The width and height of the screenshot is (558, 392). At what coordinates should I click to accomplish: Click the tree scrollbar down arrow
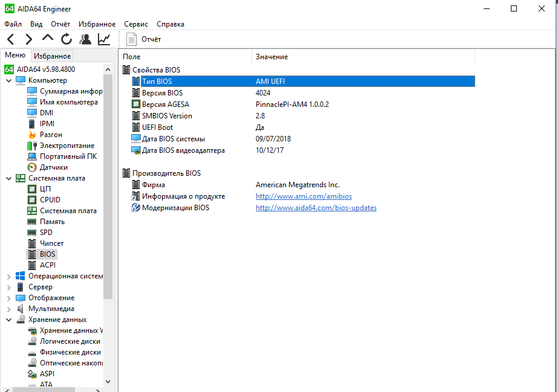pyautogui.click(x=108, y=381)
